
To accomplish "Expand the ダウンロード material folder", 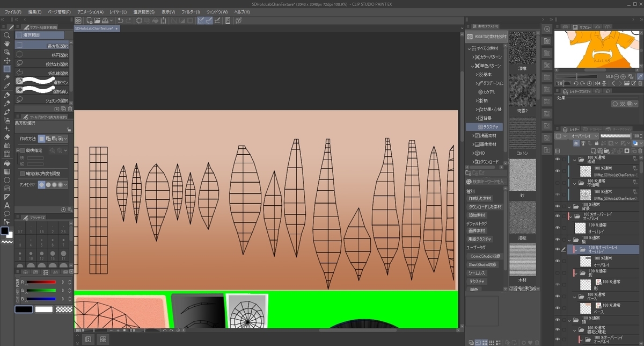I will coord(473,162).
